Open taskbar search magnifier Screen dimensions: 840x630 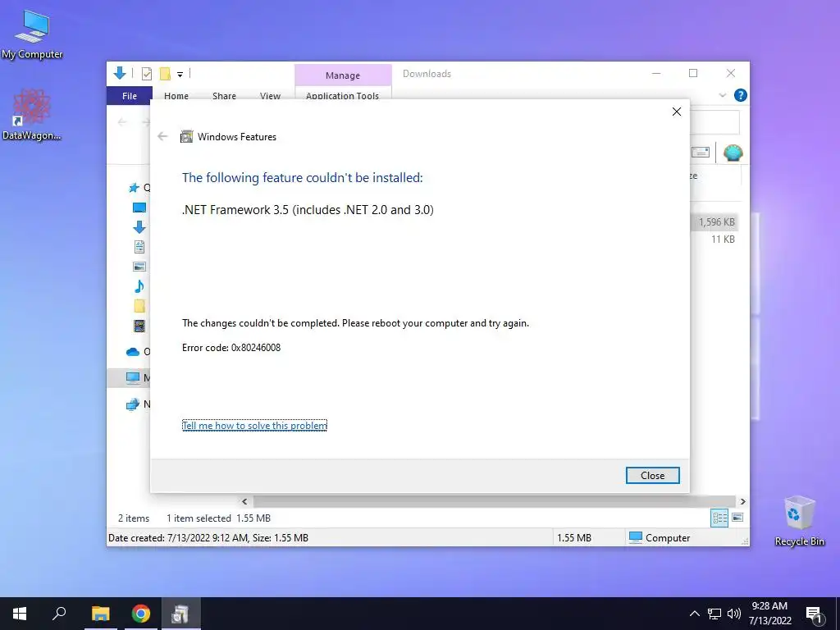(x=59, y=614)
